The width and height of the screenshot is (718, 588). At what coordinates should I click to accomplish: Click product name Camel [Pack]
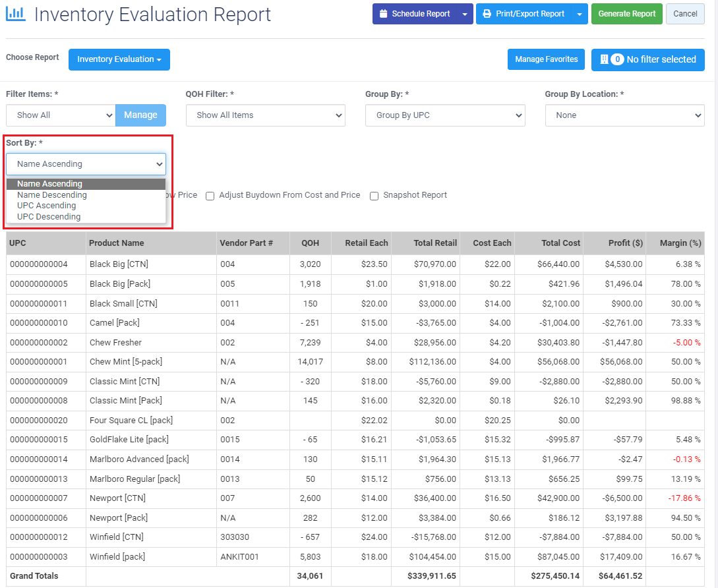(115, 323)
